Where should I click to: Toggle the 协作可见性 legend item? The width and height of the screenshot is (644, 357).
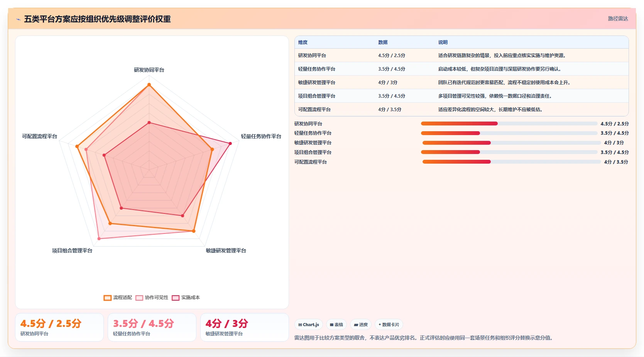click(152, 298)
